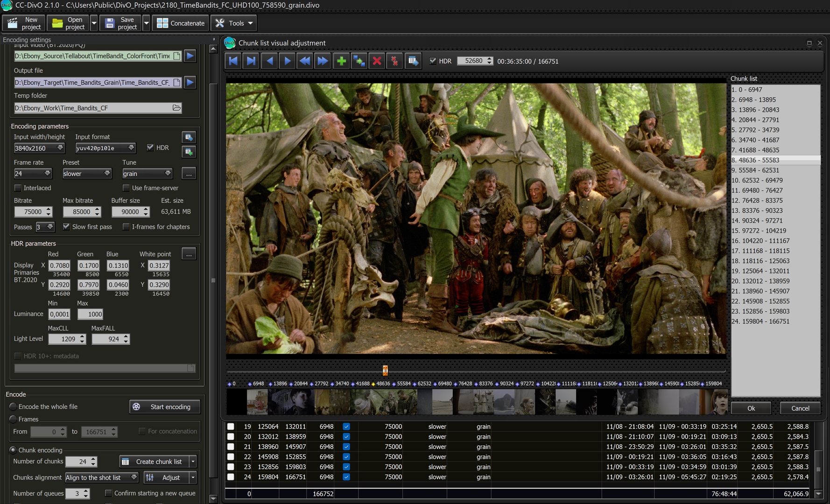Select chunk 8. 48636 - 55583 in list
The width and height of the screenshot is (830, 504).
[x=775, y=160]
